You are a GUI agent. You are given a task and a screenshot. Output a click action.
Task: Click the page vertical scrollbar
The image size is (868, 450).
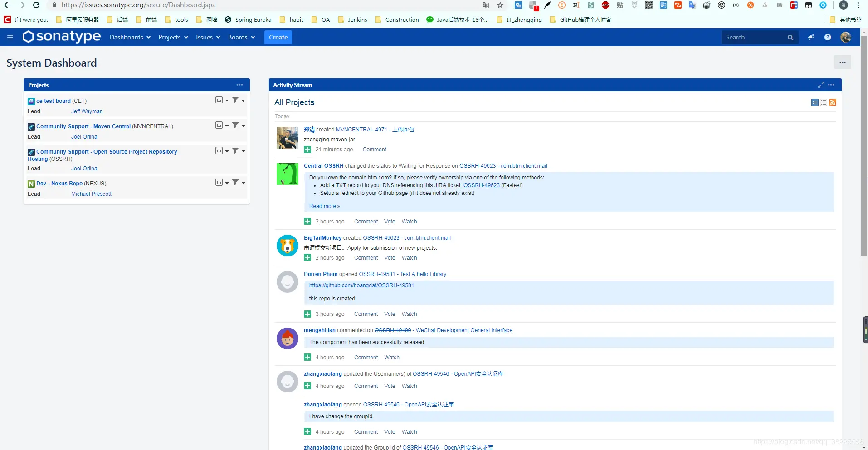click(x=864, y=146)
